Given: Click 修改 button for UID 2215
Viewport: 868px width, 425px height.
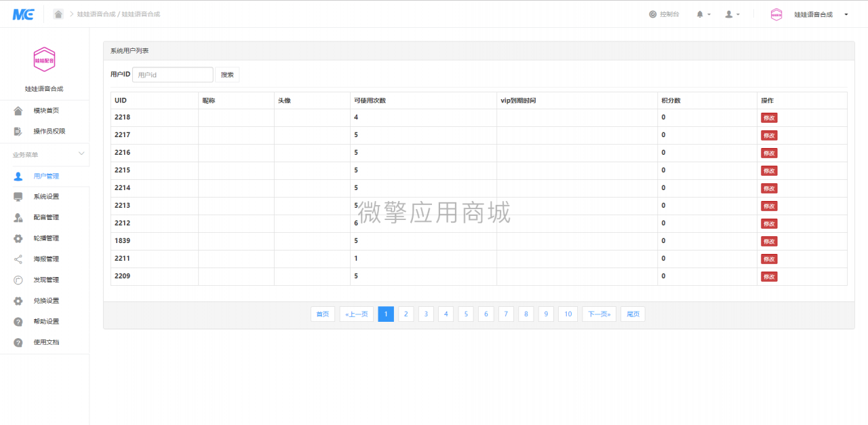Looking at the screenshot, I should pos(769,170).
